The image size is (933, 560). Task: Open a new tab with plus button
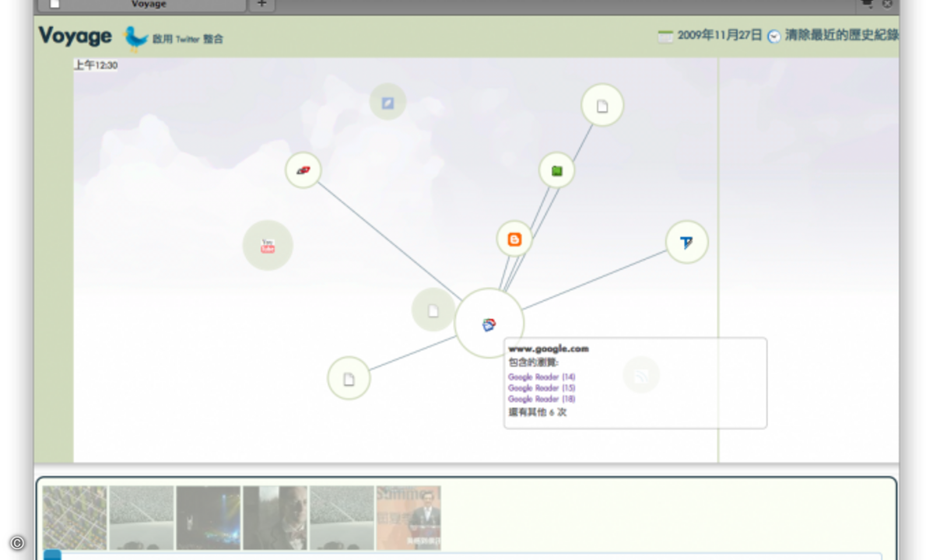click(261, 4)
